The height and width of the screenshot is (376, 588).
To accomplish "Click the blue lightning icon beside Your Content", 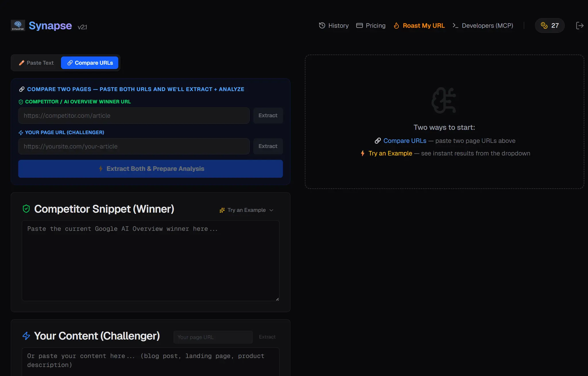I will (x=26, y=336).
